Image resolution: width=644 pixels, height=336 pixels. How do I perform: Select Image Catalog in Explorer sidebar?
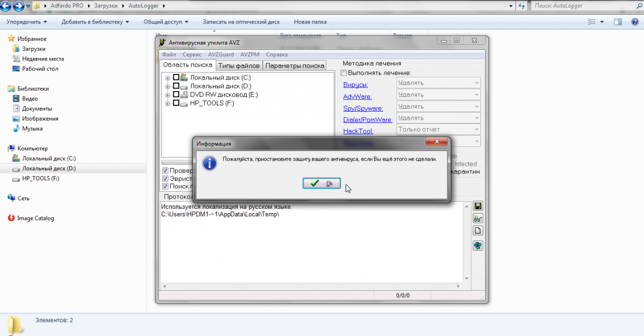(31, 218)
